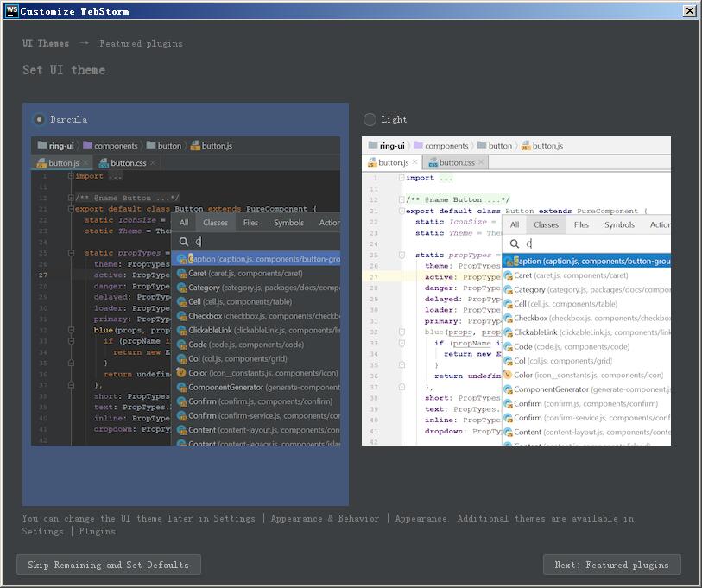Click import fold toggle in Darcula preview
The height and width of the screenshot is (588, 702).
click(x=71, y=176)
